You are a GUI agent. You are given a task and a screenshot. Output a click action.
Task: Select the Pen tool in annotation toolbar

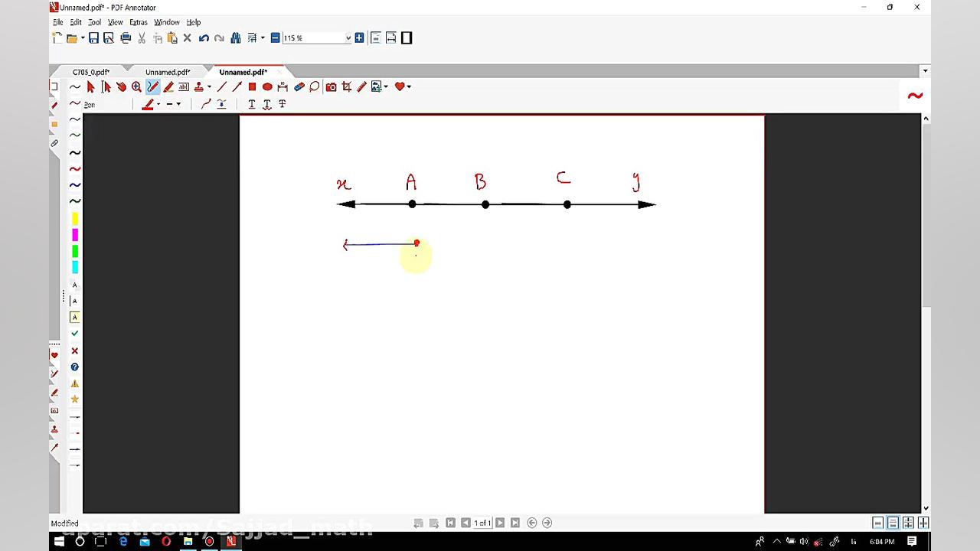point(152,86)
